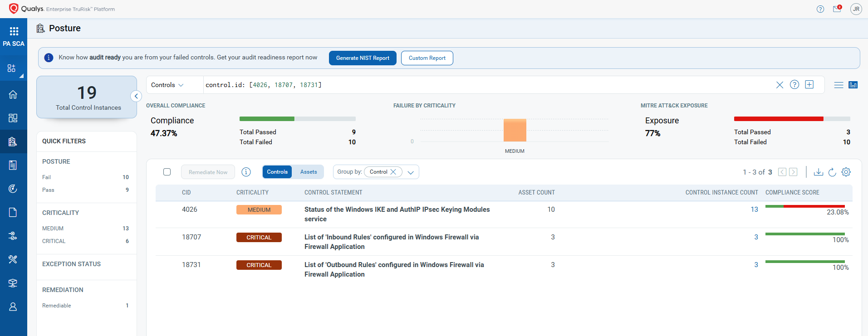Image resolution: width=868 pixels, height=336 pixels.
Task: Go to the previous results page arrow
Action: pos(782,172)
